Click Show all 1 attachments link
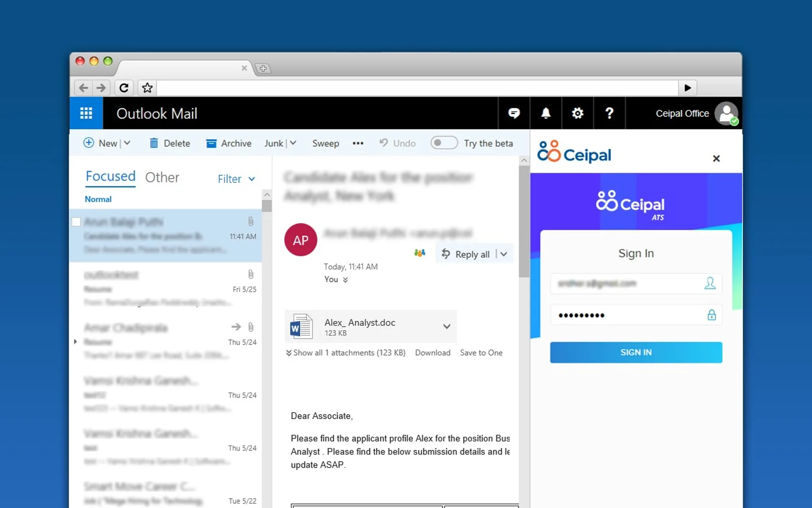 coord(346,353)
